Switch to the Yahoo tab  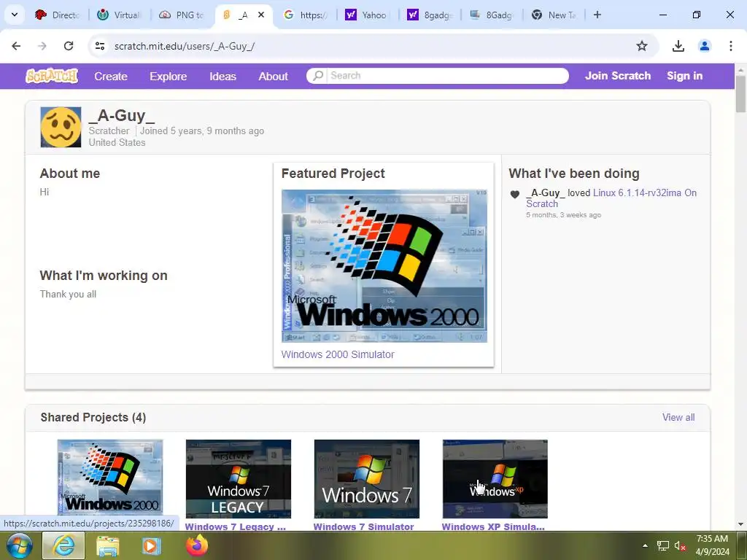click(368, 15)
